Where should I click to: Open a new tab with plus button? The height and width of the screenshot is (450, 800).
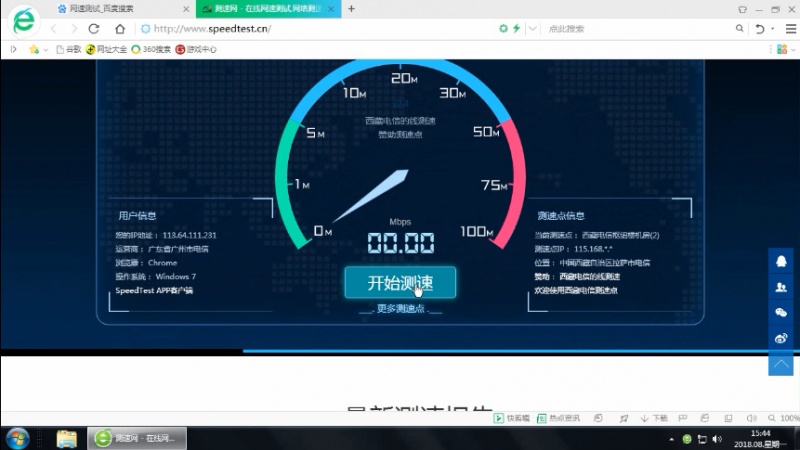coord(352,9)
